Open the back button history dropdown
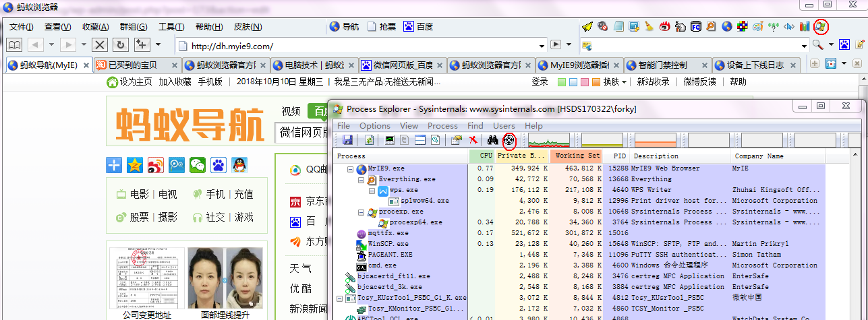 click(51, 45)
